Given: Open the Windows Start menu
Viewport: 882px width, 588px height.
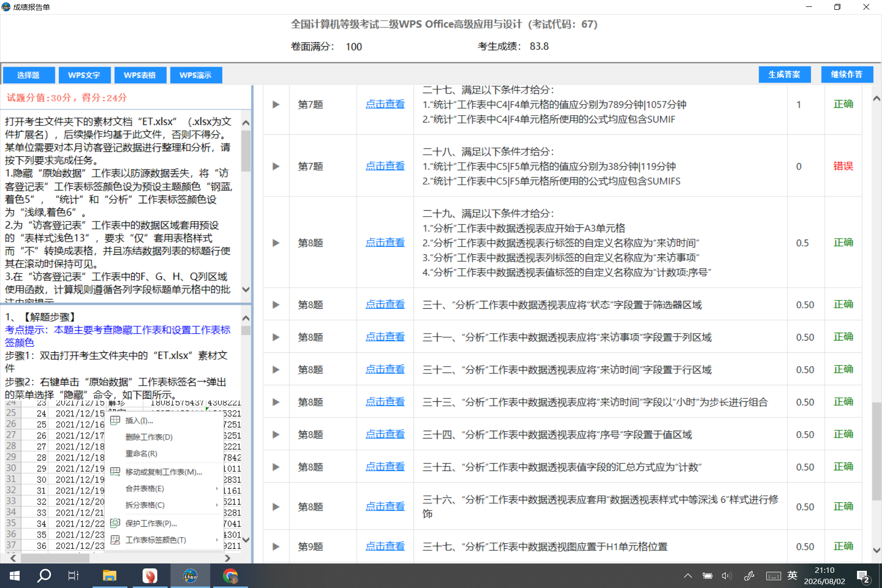Looking at the screenshot, I should point(14,576).
